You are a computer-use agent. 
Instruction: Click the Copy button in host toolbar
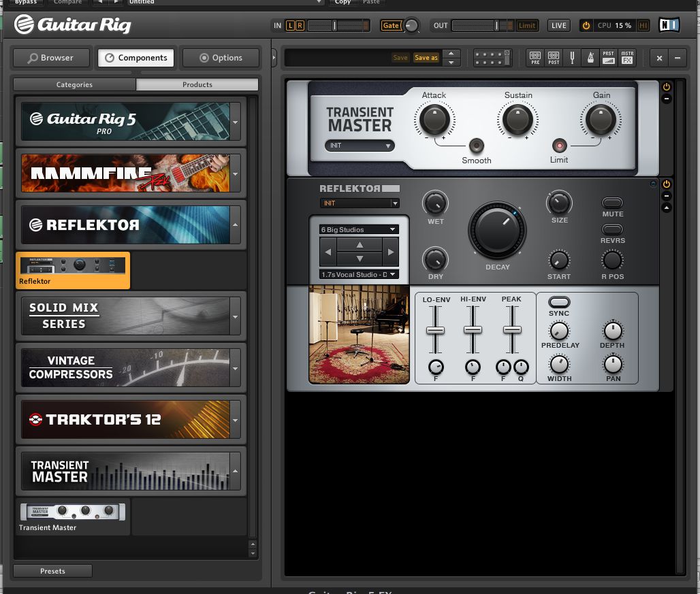coord(343,2)
